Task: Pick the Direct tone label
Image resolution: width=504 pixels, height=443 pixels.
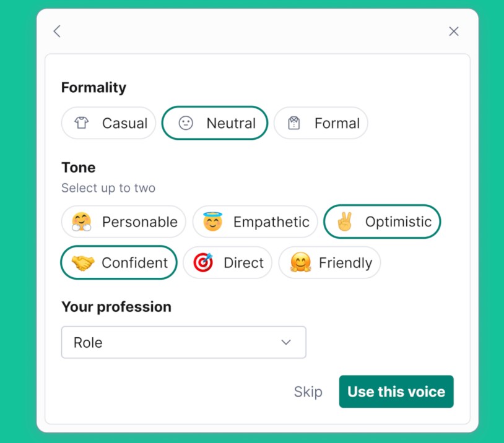Action: [243, 263]
